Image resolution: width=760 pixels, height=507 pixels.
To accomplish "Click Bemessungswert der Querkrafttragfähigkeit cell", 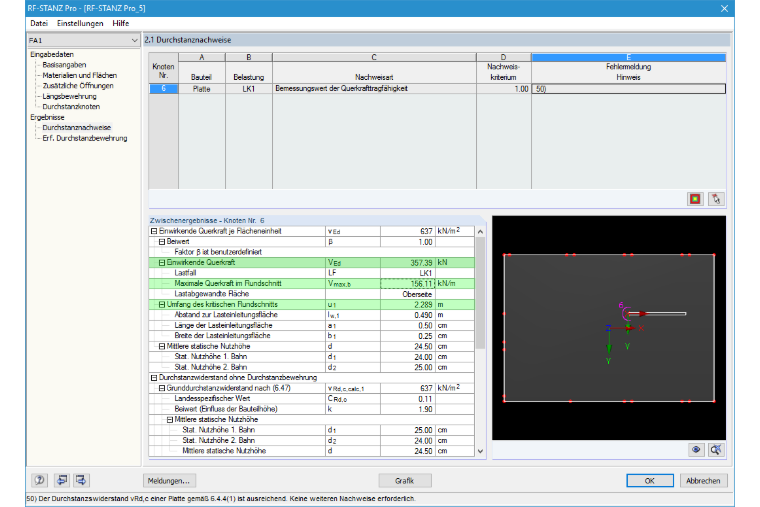I will coord(374,89).
